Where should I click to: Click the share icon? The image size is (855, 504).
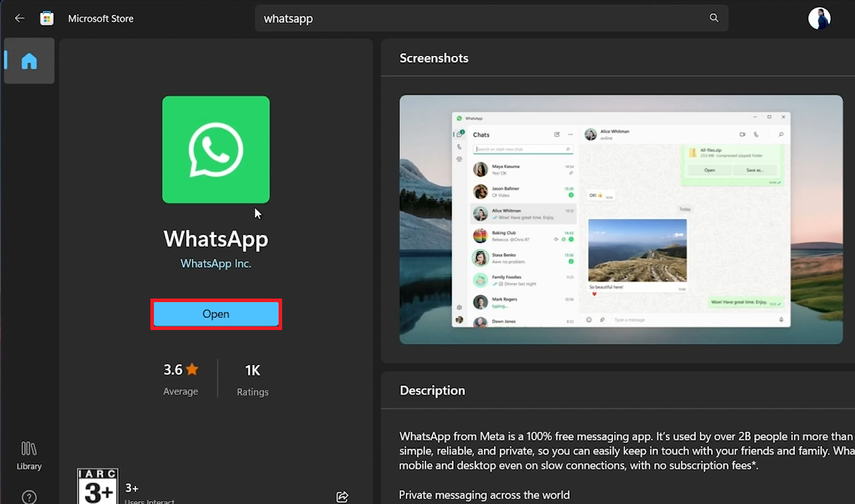342,496
